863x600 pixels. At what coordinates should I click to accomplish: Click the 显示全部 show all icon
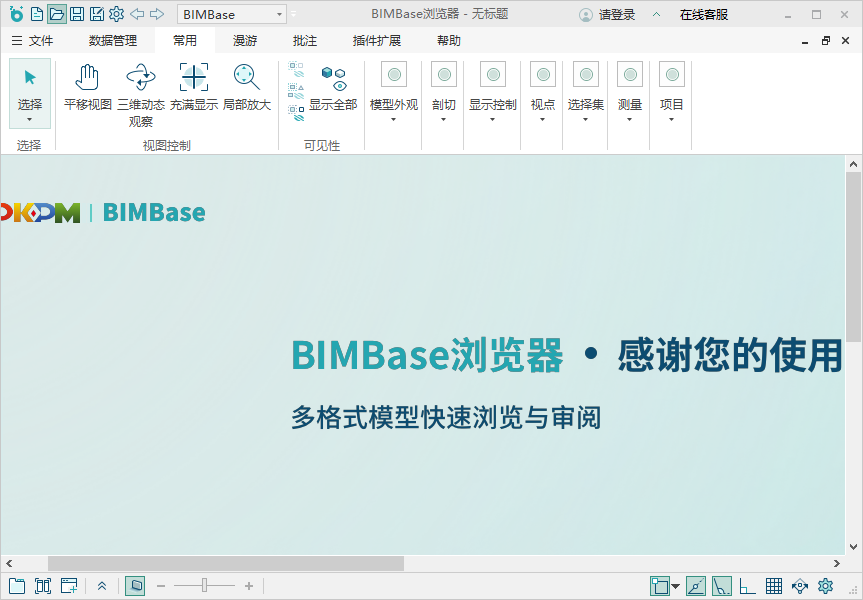point(334,88)
